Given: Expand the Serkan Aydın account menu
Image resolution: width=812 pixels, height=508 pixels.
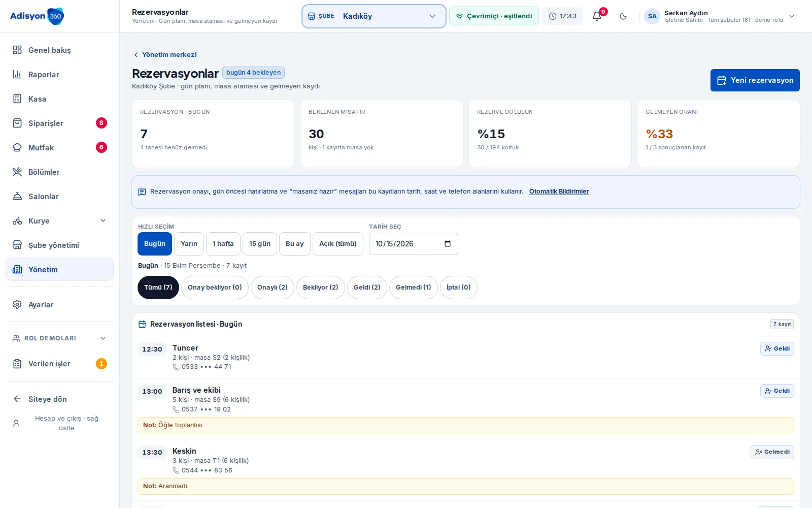Looking at the screenshot, I should click(x=720, y=16).
